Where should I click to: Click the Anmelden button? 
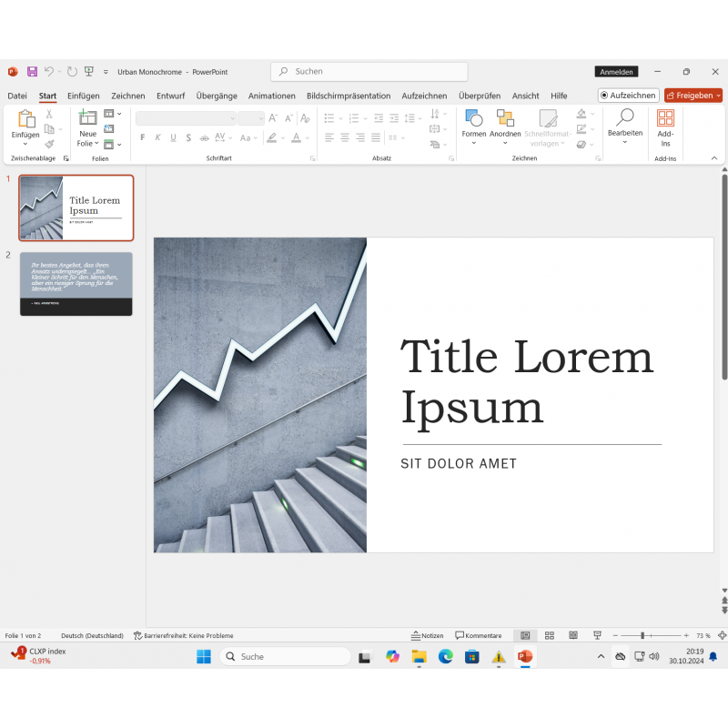(x=616, y=72)
